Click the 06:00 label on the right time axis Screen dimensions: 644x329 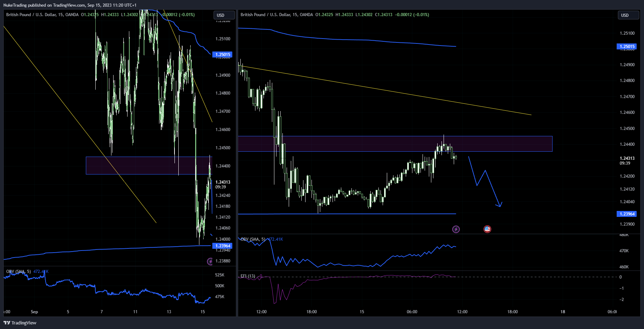click(412, 312)
